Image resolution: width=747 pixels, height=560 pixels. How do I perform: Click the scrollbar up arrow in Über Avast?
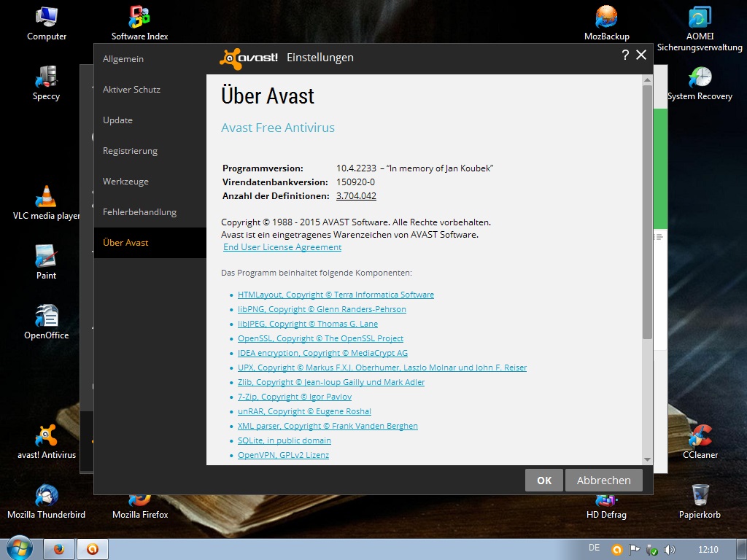pyautogui.click(x=647, y=79)
